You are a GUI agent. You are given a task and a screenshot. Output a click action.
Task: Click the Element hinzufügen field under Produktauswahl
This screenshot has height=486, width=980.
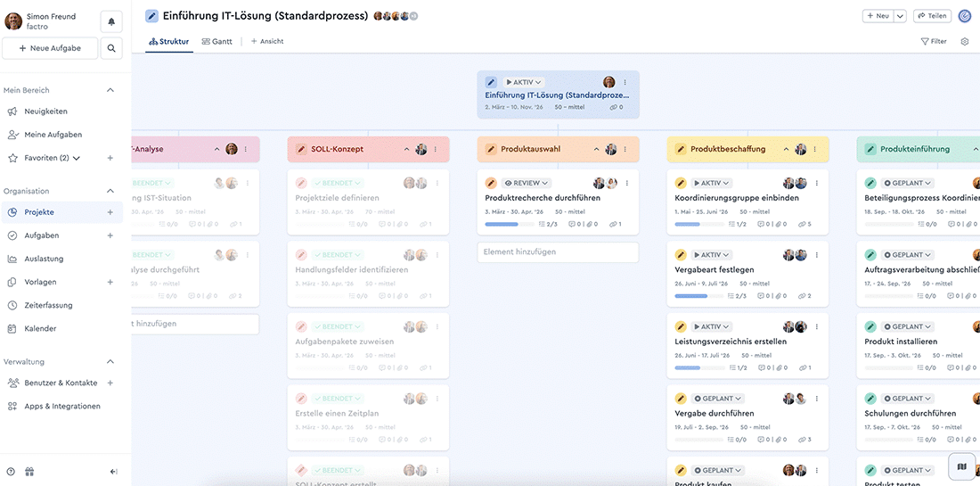558,252
